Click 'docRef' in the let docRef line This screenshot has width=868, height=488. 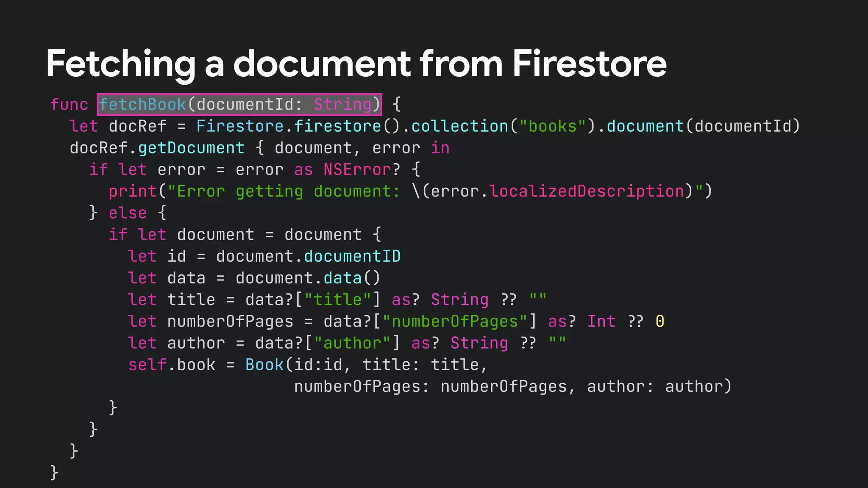(x=138, y=126)
